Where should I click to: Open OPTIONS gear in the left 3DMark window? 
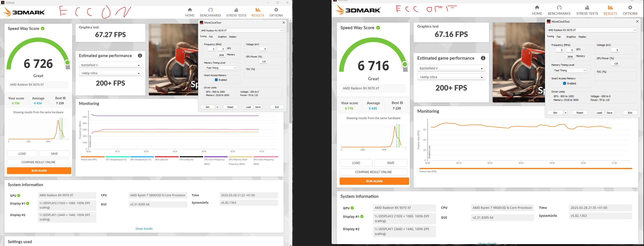pyautogui.click(x=276, y=12)
